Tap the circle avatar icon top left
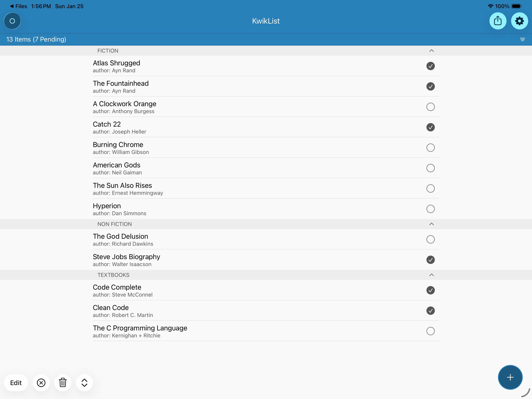Image resolution: width=532 pixels, height=399 pixels. coord(12,21)
